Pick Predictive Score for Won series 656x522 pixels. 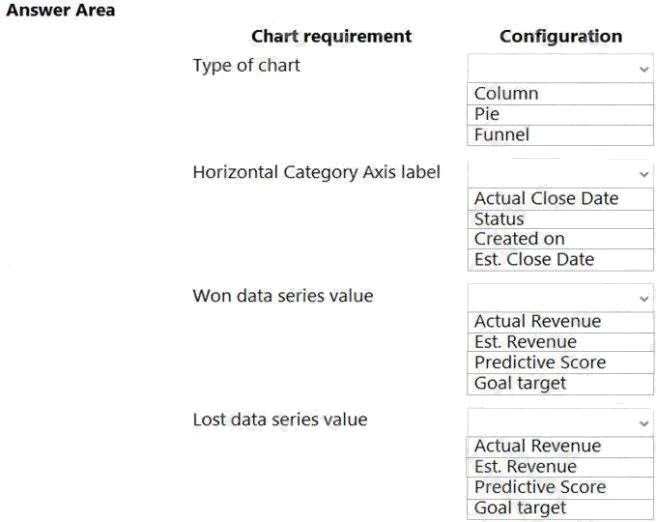pos(540,362)
